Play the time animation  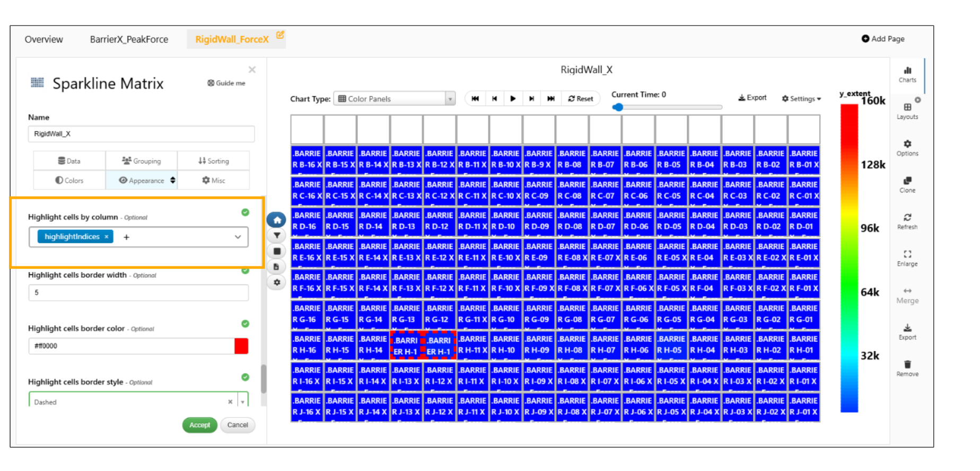click(x=513, y=99)
